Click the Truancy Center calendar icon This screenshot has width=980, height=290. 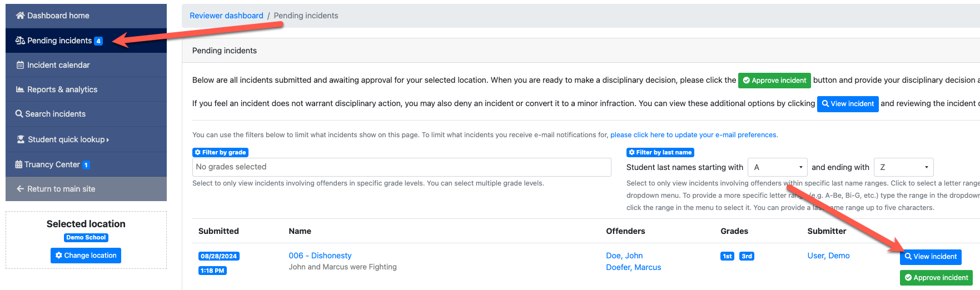19,164
